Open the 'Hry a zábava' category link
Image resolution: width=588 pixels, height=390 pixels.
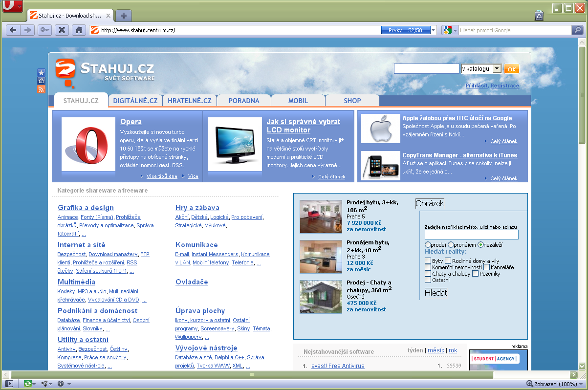click(x=197, y=208)
